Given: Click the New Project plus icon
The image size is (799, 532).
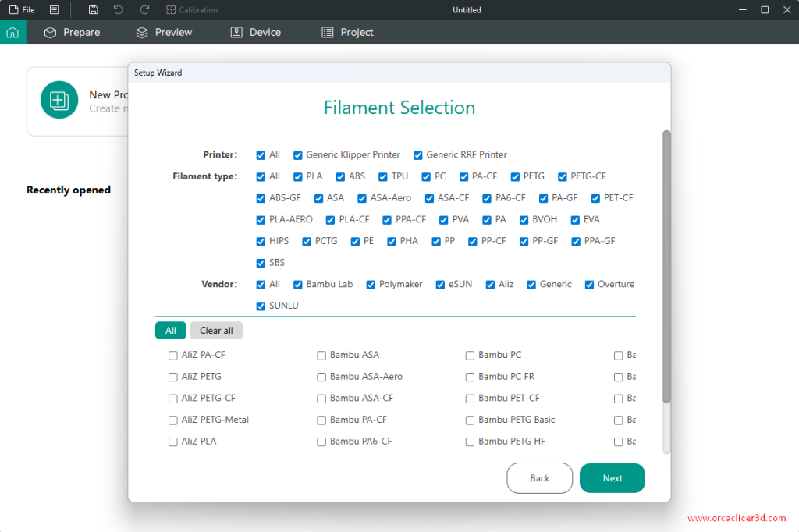Looking at the screenshot, I should [x=59, y=100].
